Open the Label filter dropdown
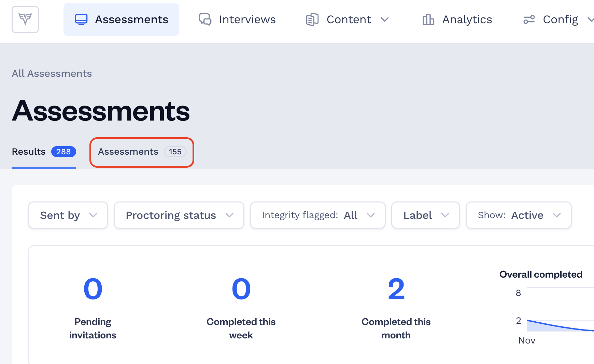The image size is (594, 364). (426, 215)
